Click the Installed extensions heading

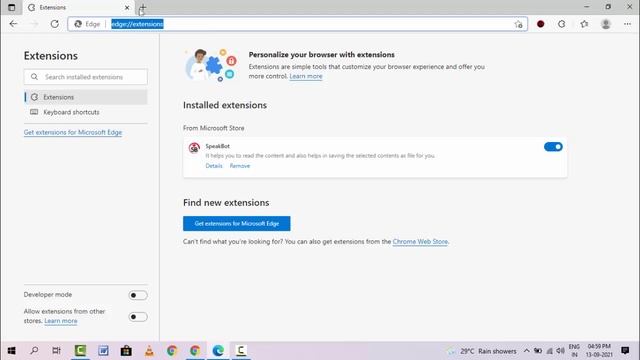point(224,105)
